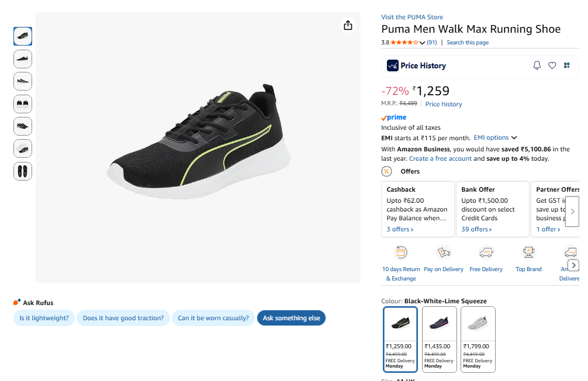This screenshot has width=588, height=381.
Task: Ask Rufus 'Is it lightweight?'
Action: coord(44,318)
